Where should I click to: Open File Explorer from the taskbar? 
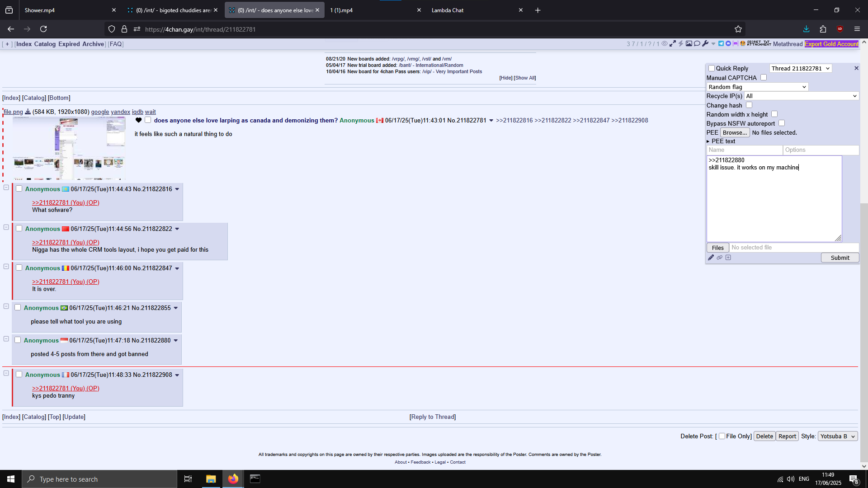point(211,479)
